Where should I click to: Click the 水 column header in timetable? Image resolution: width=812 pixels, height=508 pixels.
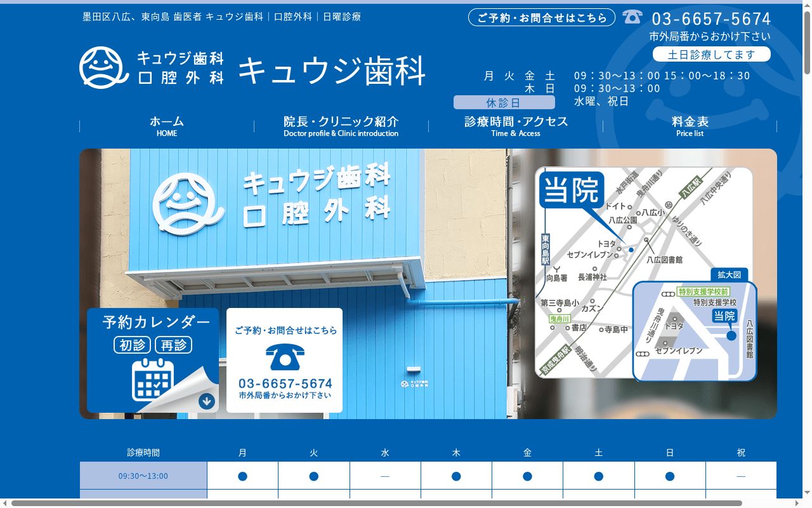click(x=385, y=453)
